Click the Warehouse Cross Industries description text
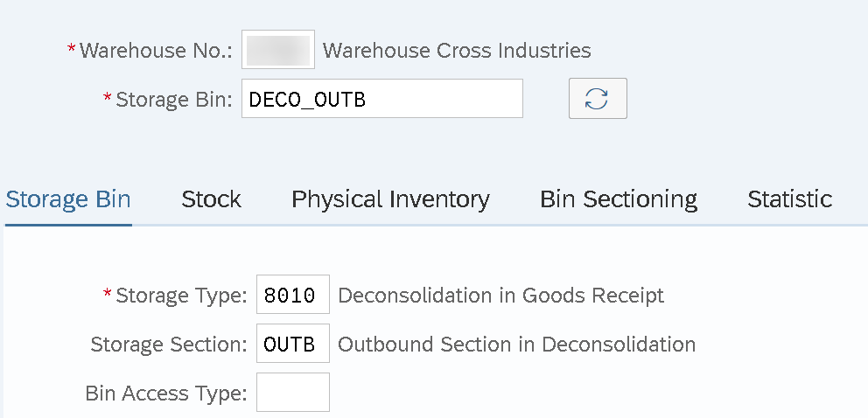This screenshot has height=418, width=868. click(x=457, y=51)
